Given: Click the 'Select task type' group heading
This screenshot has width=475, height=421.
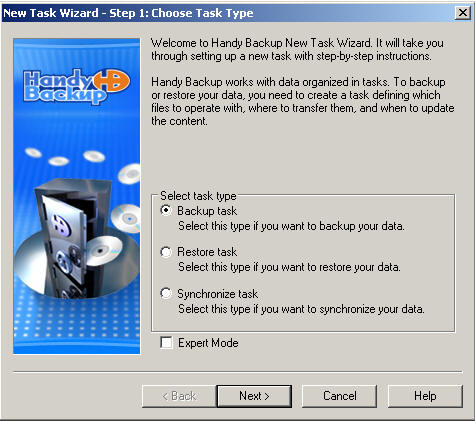Looking at the screenshot, I should 198,196.
